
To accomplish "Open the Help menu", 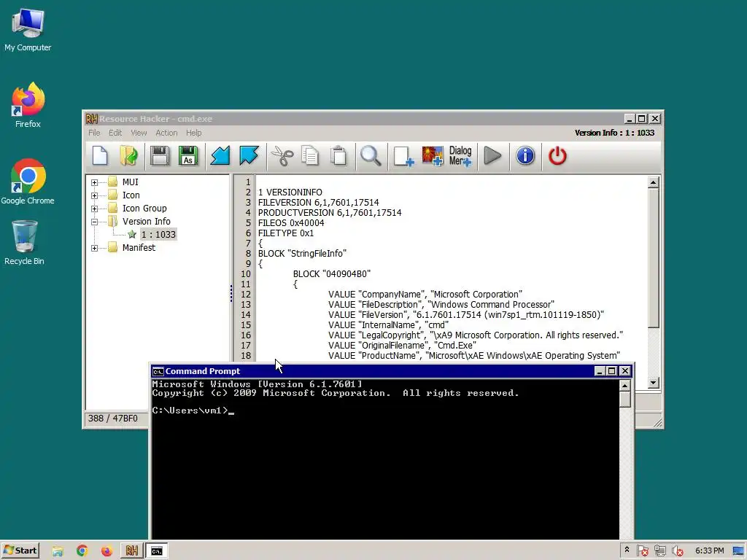I will 193,133.
